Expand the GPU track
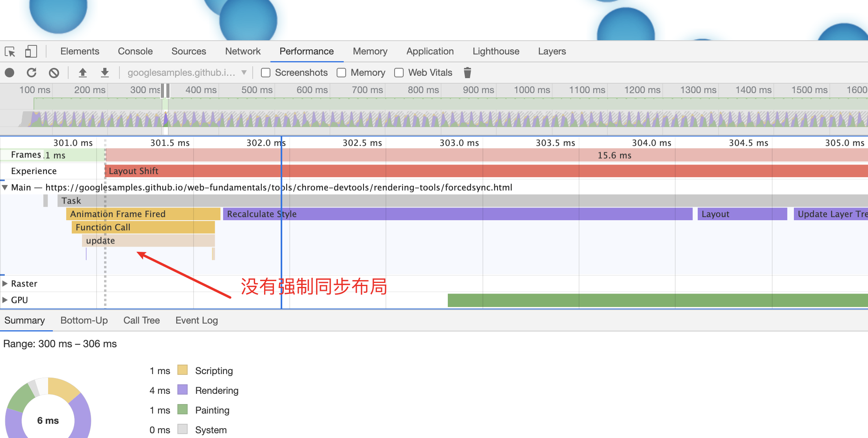This screenshot has height=438, width=868. point(5,300)
